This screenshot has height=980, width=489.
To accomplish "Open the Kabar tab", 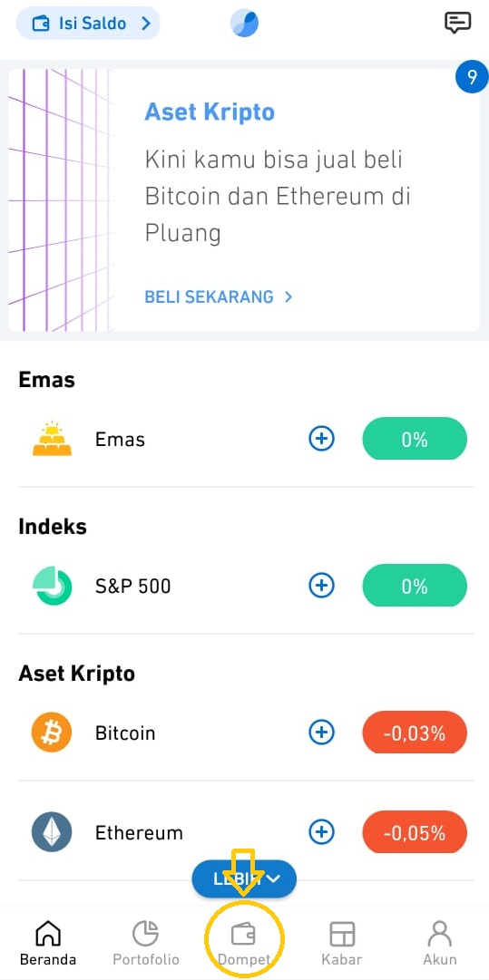I will [342, 944].
